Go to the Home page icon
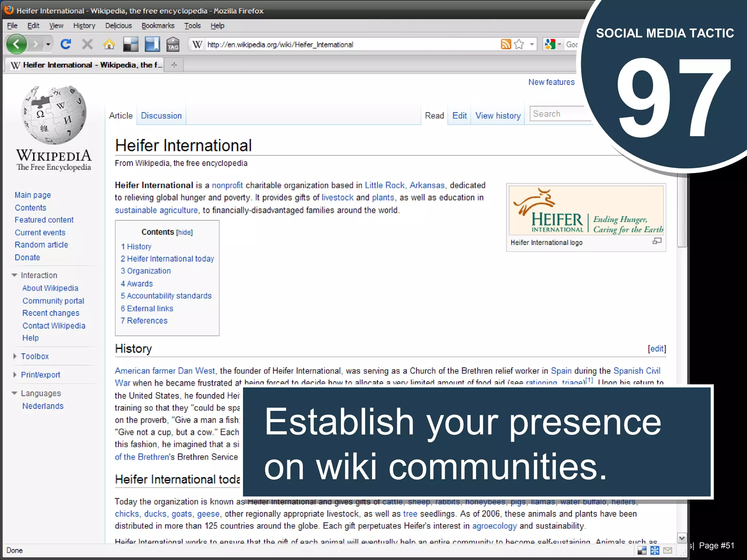 109,44
